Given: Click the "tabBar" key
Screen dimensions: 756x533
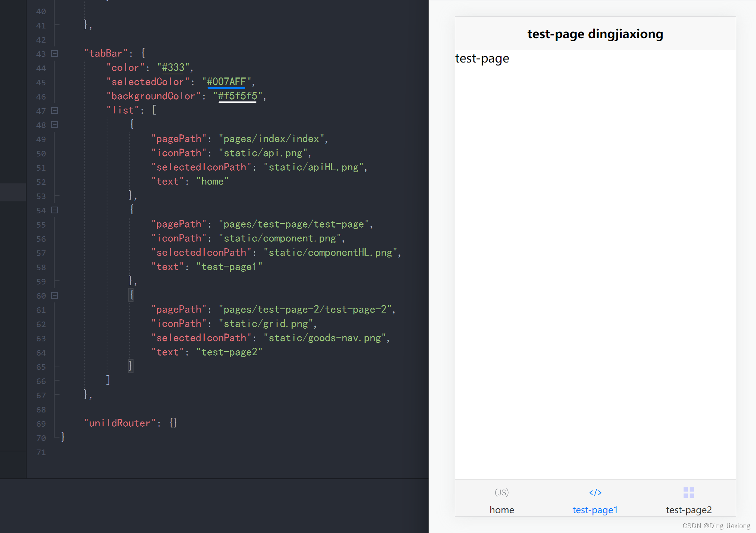Looking at the screenshot, I should pyautogui.click(x=106, y=53).
